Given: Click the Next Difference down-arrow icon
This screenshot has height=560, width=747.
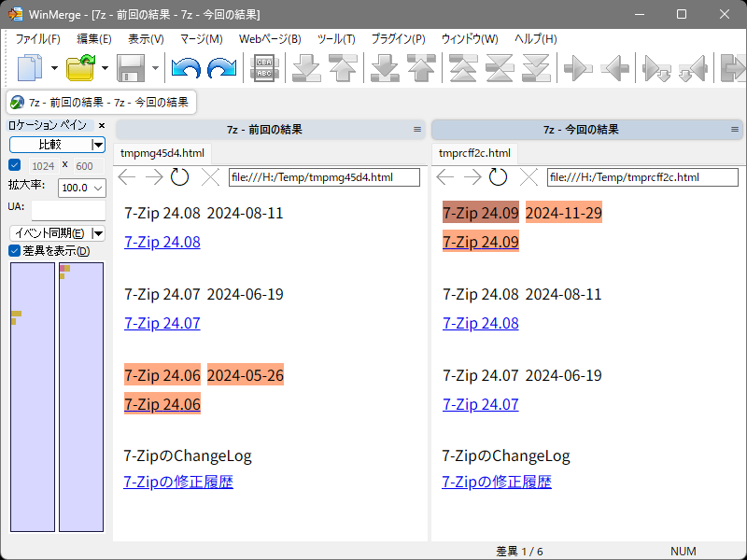Looking at the screenshot, I should 306,67.
